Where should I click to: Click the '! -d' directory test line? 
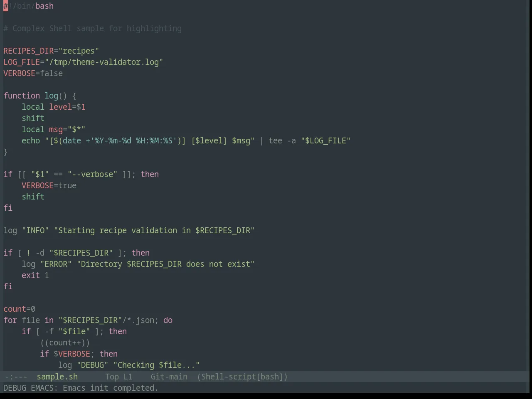coord(76,253)
